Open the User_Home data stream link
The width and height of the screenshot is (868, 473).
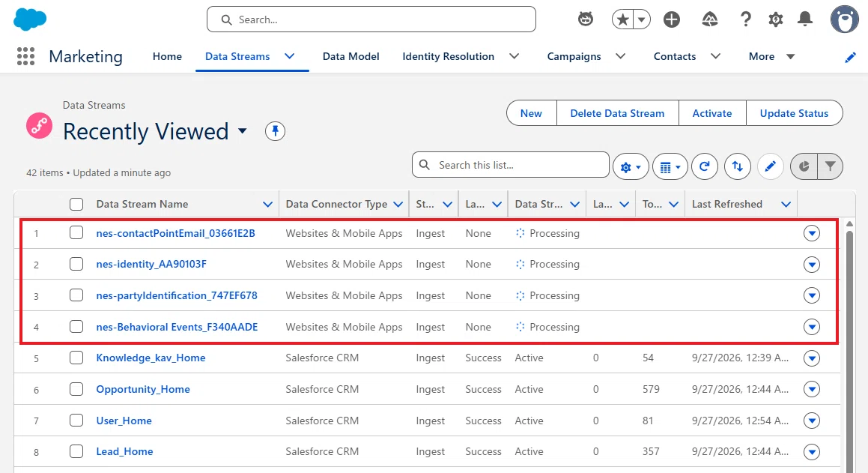(x=124, y=421)
